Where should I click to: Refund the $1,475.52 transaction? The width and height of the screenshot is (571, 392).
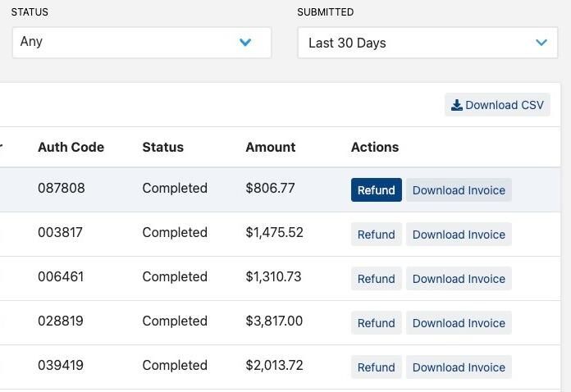(377, 234)
